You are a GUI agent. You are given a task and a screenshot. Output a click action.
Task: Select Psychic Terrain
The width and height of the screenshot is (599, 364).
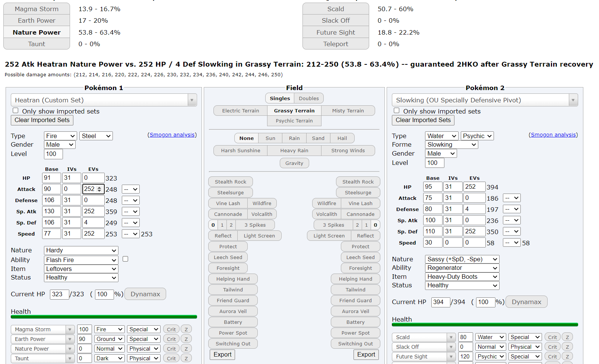click(x=294, y=121)
